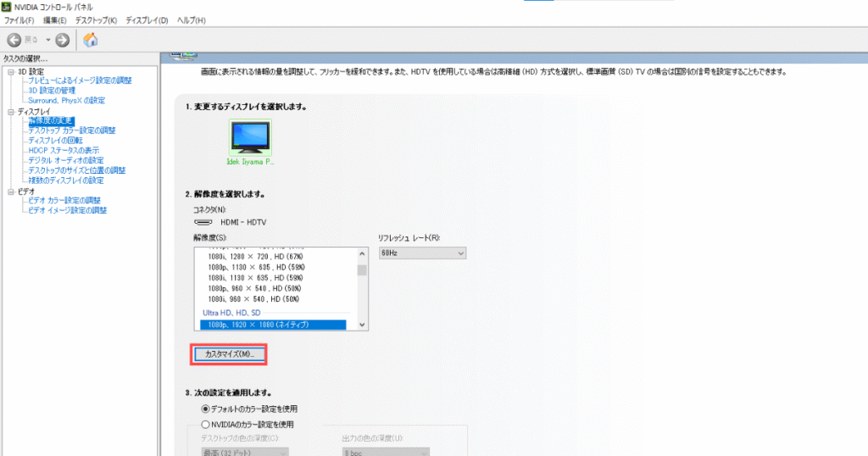The width and height of the screenshot is (868, 456).
Task: Select 解像度の変更 in task tree
Action: click(x=51, y=120)
